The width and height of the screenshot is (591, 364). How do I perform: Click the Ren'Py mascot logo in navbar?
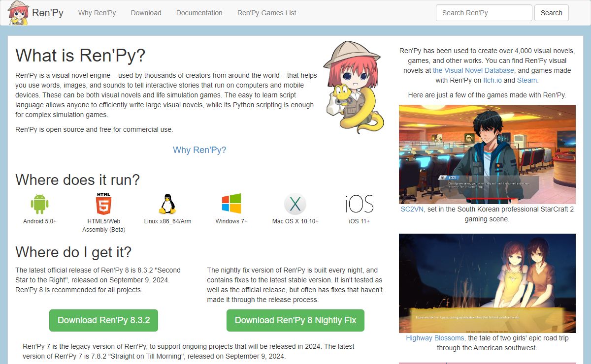[x=18, y=13]
